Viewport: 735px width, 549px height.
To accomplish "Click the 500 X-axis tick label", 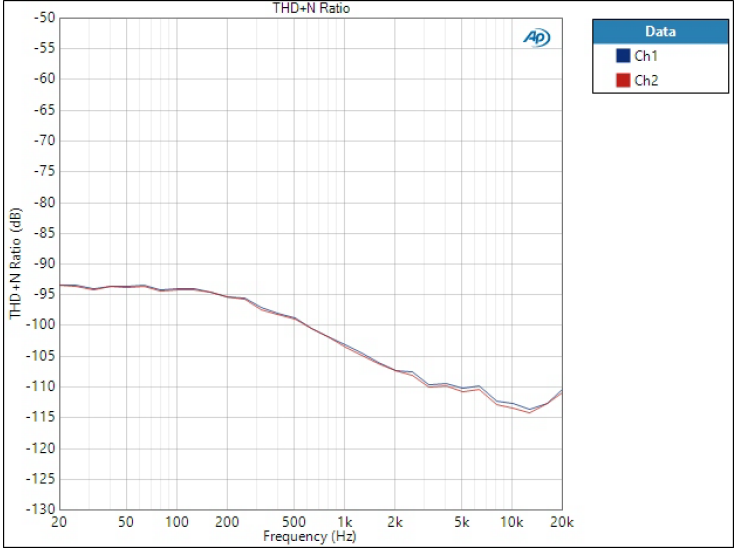I will click(x=294, y=522).
